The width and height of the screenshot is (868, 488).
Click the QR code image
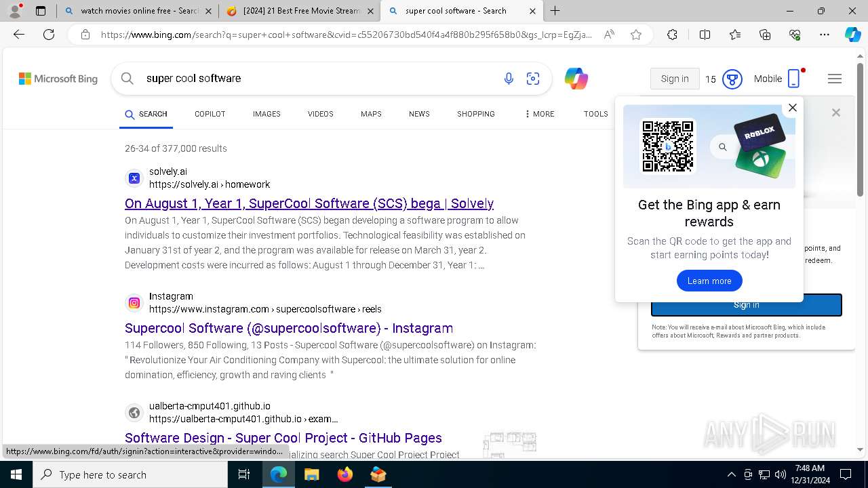pos(668,146)
